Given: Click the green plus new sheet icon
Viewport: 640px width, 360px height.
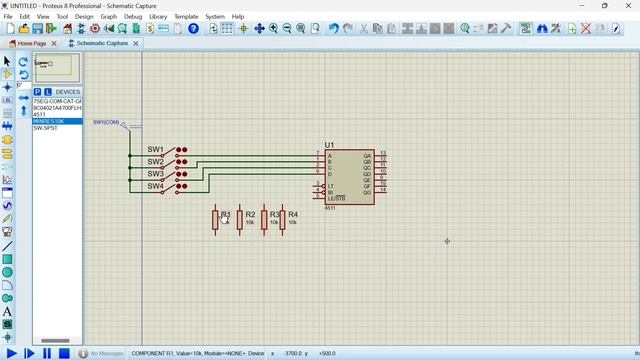Looking at the screenshot, I should [x=572, y=29].
